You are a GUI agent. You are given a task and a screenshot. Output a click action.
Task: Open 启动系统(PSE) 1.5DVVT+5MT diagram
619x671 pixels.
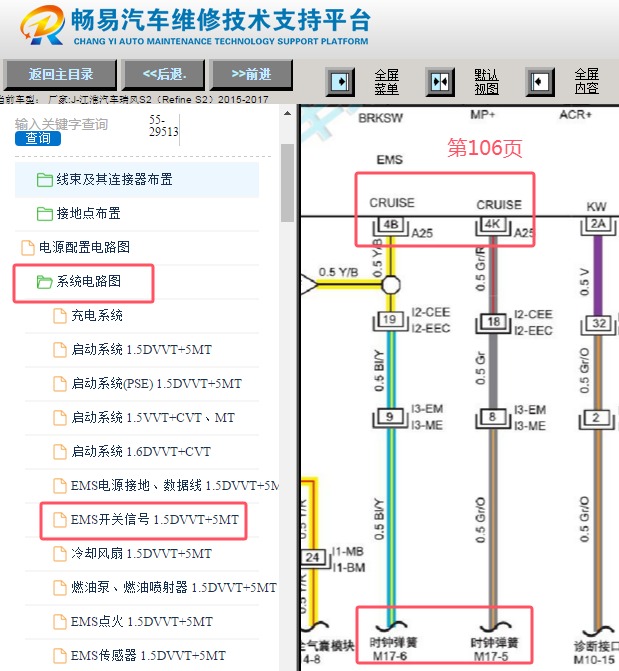point(156,383)
